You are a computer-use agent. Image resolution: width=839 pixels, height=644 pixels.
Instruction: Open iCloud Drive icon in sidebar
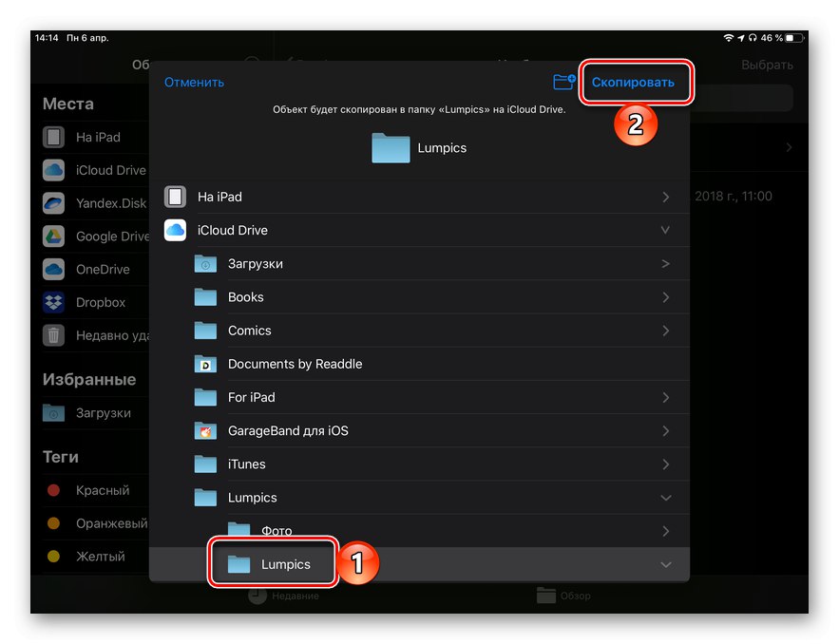(x=53, y=170)
